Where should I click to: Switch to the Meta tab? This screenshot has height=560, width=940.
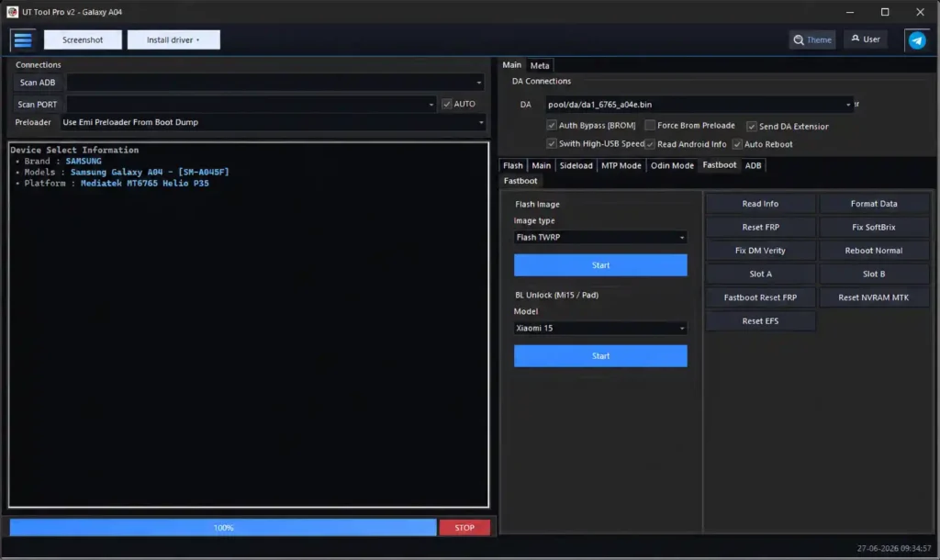coord(540,65)
